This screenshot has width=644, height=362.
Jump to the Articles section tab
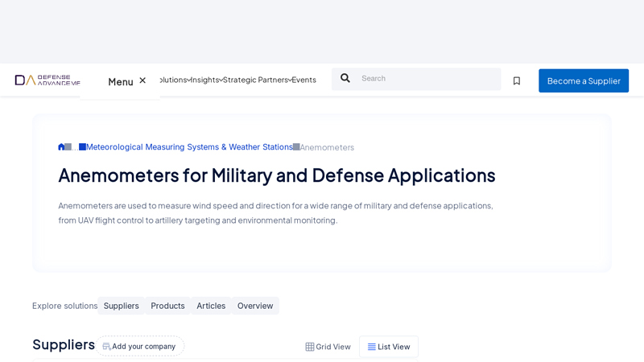pyautogui.click(x=211, y=306)
